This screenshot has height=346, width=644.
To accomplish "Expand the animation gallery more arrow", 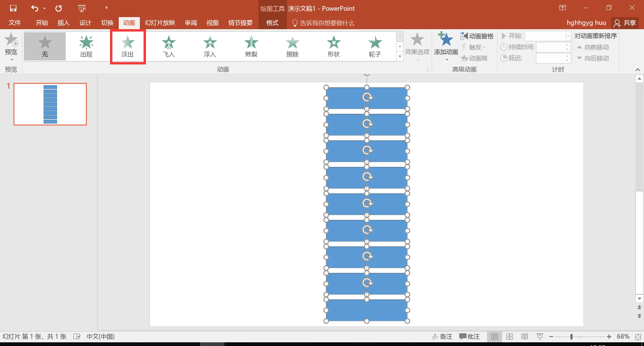I will point(400,56).
